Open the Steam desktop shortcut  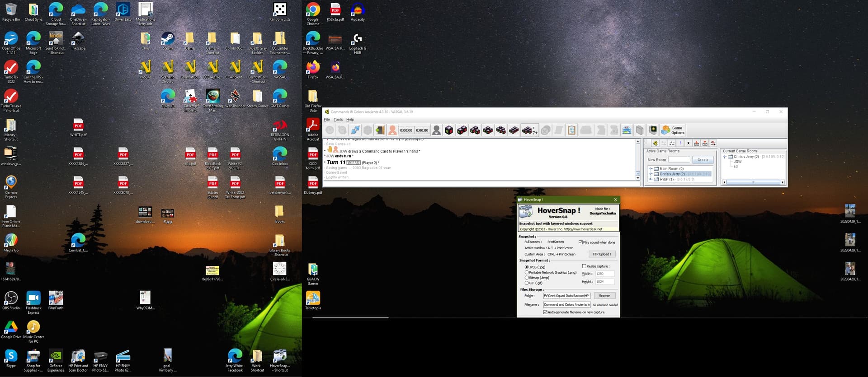pyautogui.click(x=168, y=41)
